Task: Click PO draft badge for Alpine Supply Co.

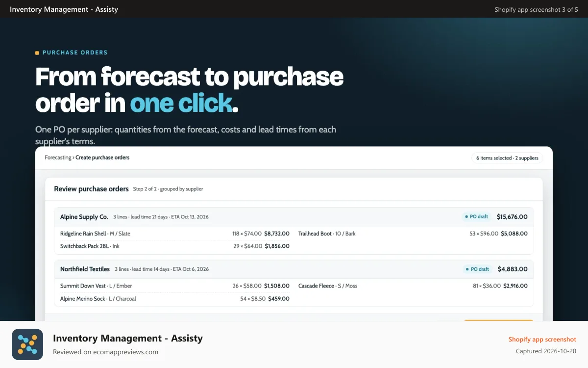Action: (477, 216)
